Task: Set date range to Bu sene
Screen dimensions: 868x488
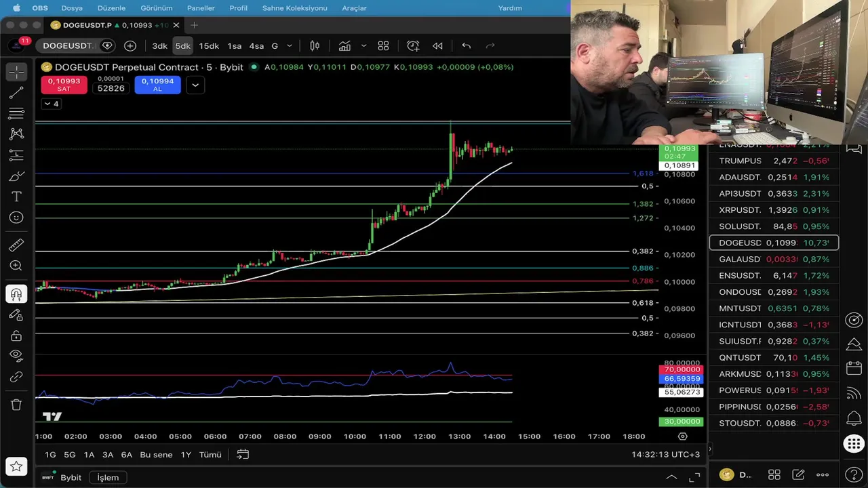Action: coord(156,455)
